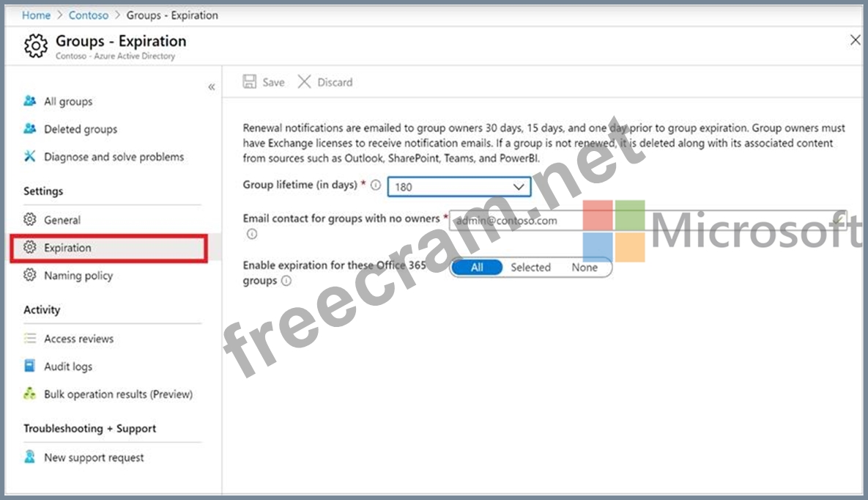The width and height of the screenshot is (868, 500).
Task: Click the Save floppy disk icon
Action: click(250, 82)
